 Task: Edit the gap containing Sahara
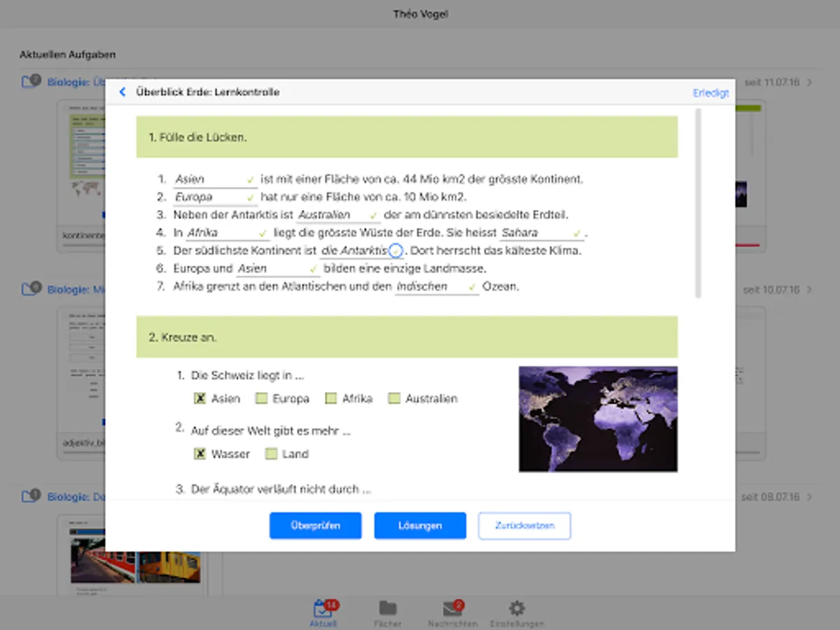(x=542, y=233)
